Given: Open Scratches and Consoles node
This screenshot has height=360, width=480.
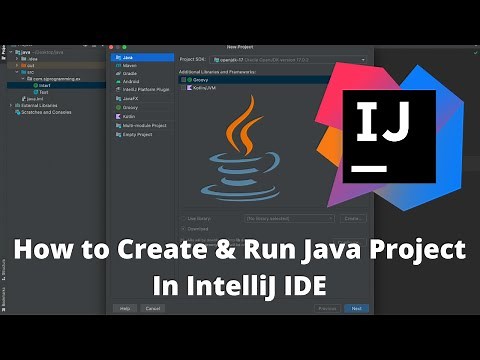Looking at the screenshot, I should (x=46, y=112).
